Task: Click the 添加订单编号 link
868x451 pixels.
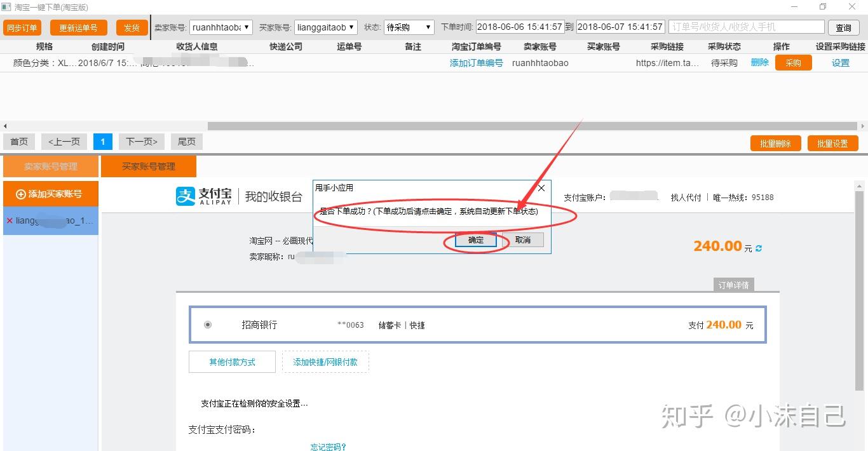Action: (476, 63)
